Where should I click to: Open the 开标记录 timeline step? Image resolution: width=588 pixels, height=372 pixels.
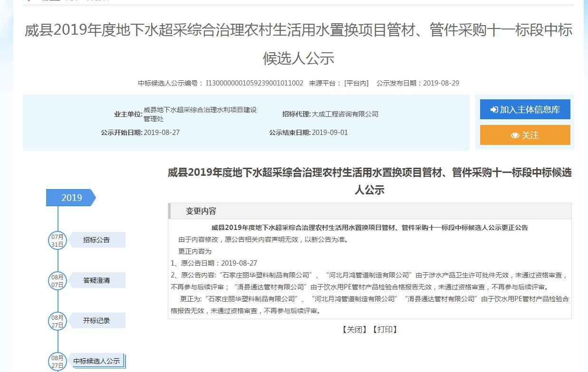tap(96, 321)
